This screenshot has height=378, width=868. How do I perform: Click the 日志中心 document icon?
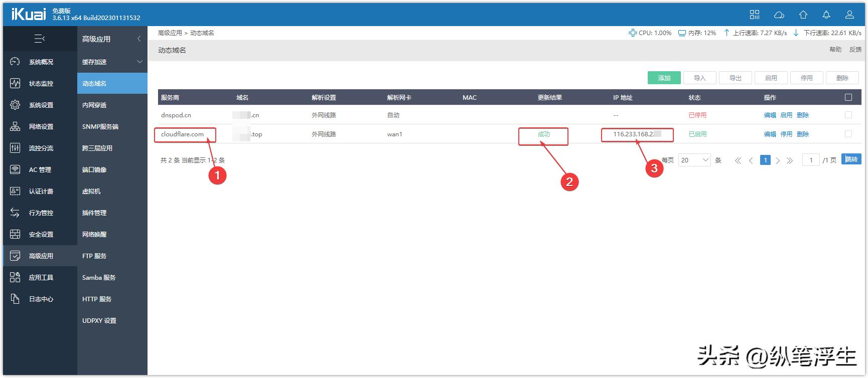[15, 299]
